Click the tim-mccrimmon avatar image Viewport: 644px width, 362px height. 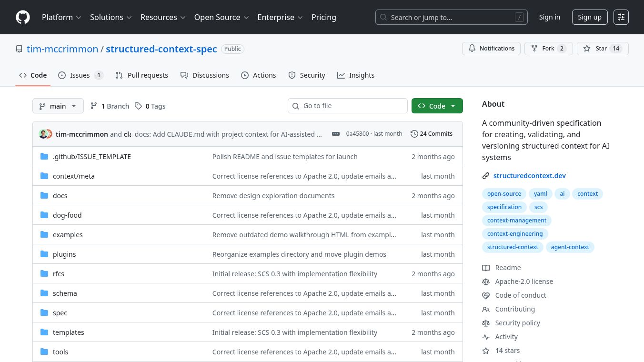[x=43, y=134]
